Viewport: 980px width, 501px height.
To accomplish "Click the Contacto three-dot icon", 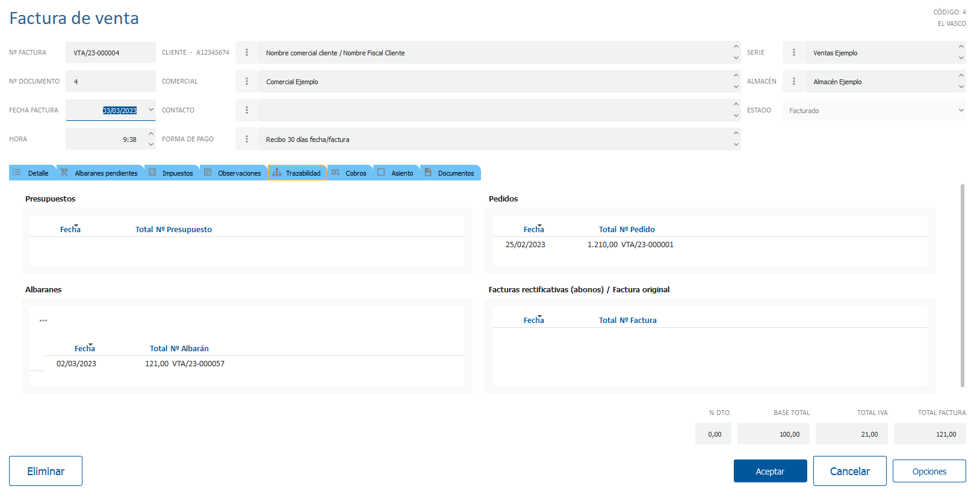I will [246, 110].
